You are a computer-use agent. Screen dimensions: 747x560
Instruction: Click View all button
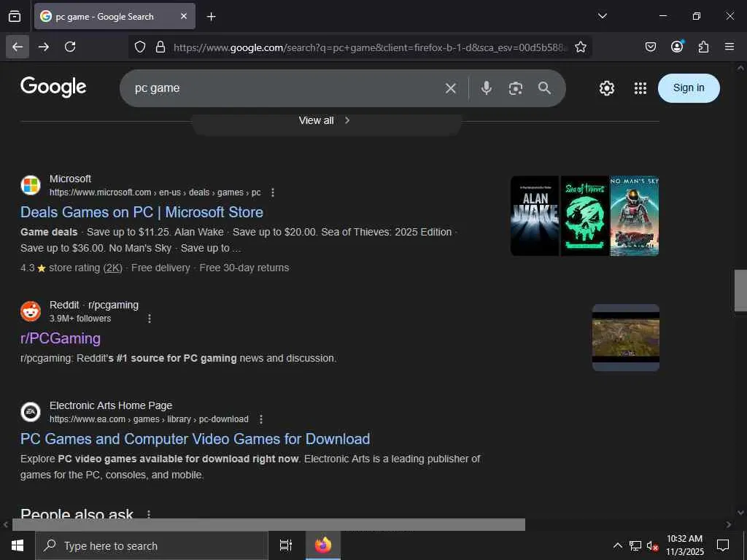326,121
